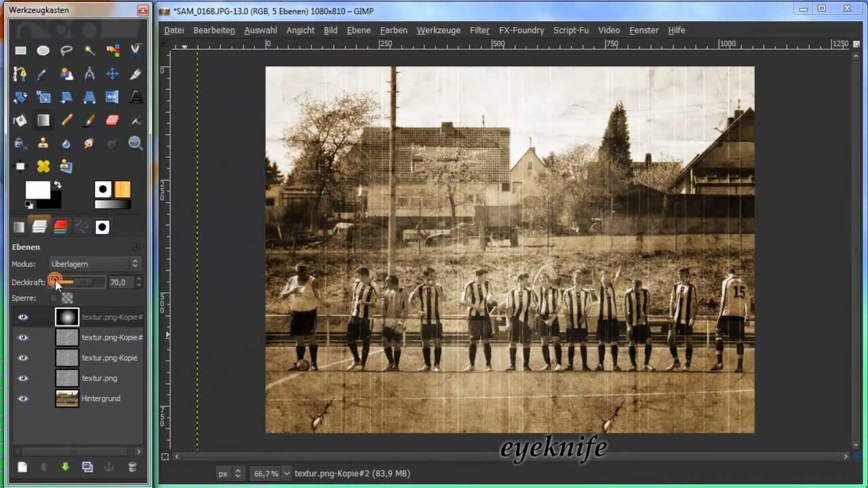Select the Ellipse Select tool
Viewport: 868px width, 488px height.
click(43, 50)
